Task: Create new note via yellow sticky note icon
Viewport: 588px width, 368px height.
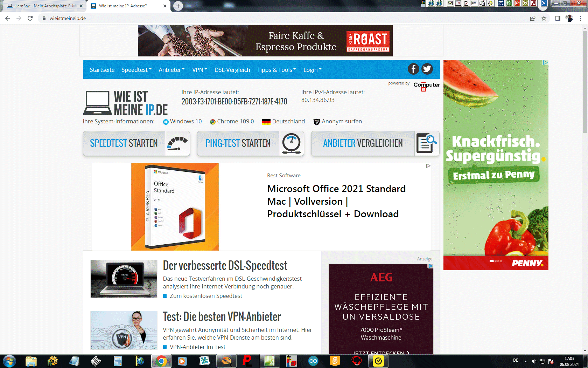Action: (x=491, y=3)
